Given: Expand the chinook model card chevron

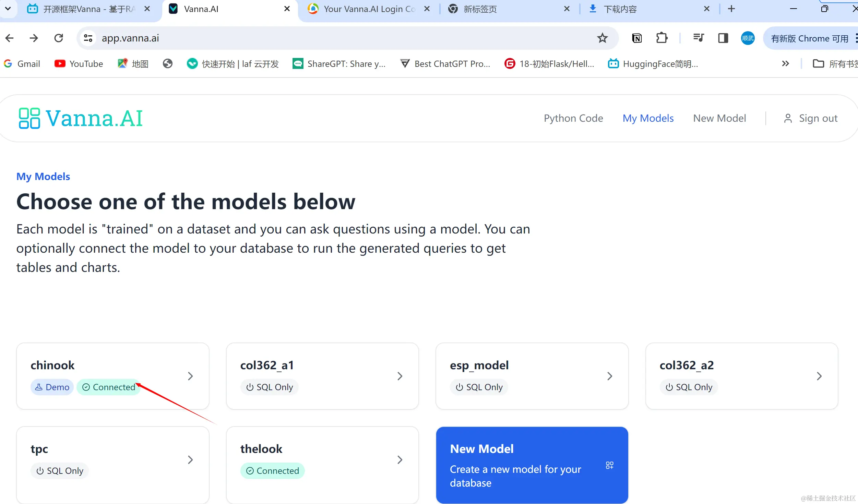Looking at the screenshot, I should [190, 376].
